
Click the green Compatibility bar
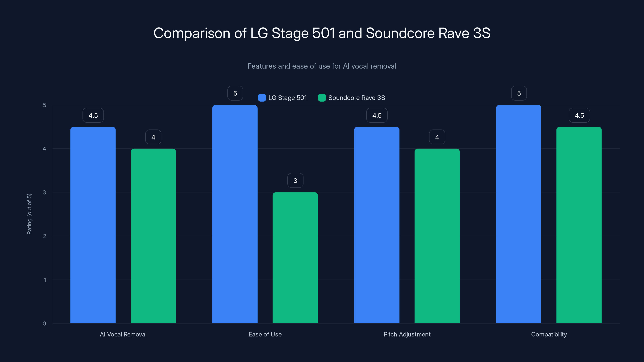[579, 225]
